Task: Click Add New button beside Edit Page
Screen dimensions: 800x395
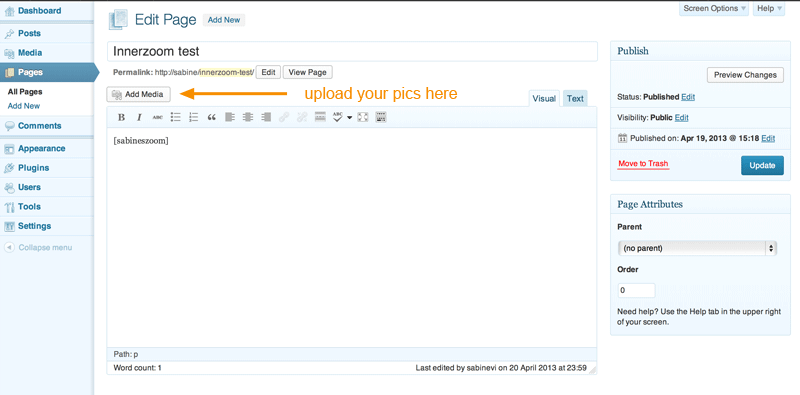Action: tap(224, 20)
